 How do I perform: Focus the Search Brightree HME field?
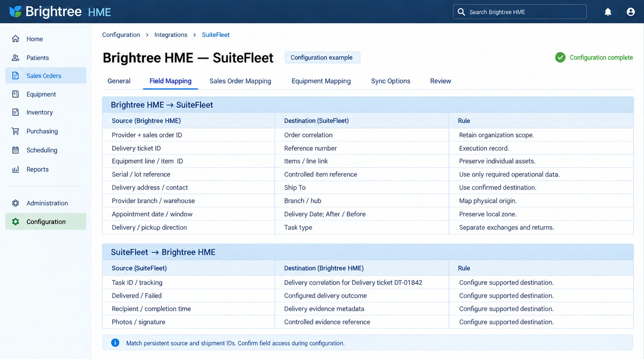click(519, 12)
